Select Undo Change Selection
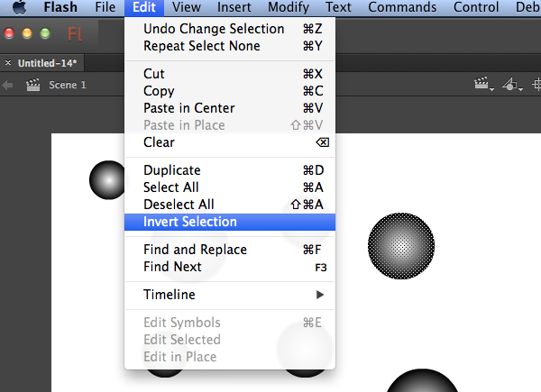The width and height of the screenshot is (541, 392). click(x=214, y=29)
